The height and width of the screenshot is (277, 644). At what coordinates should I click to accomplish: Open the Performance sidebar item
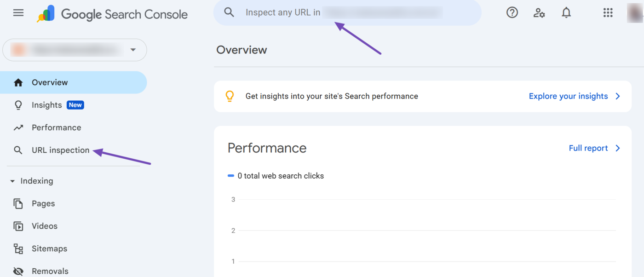pos(56,128)
